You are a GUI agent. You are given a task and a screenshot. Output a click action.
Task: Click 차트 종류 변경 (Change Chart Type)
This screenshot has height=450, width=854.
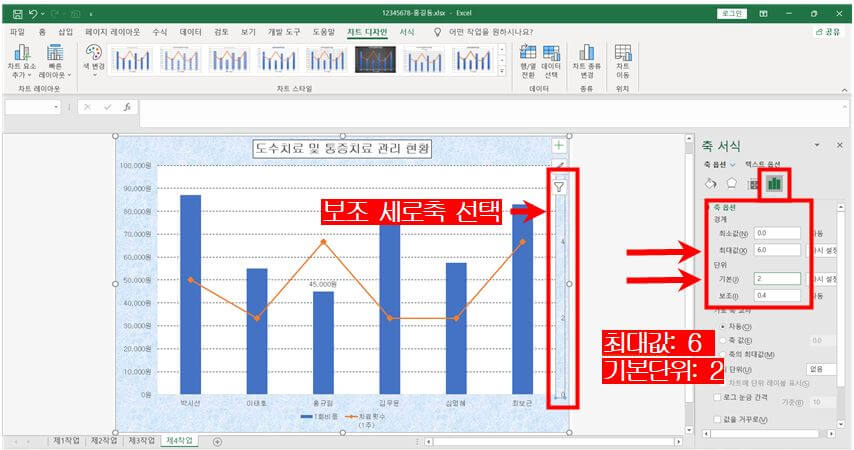pyautogui.click(x=587, y=61)
